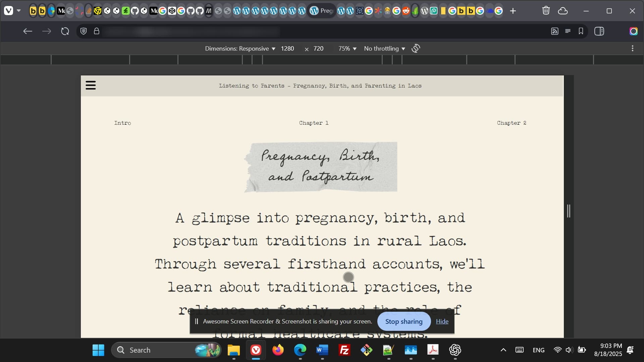Enable reader view for the page

tap(568, 31)
